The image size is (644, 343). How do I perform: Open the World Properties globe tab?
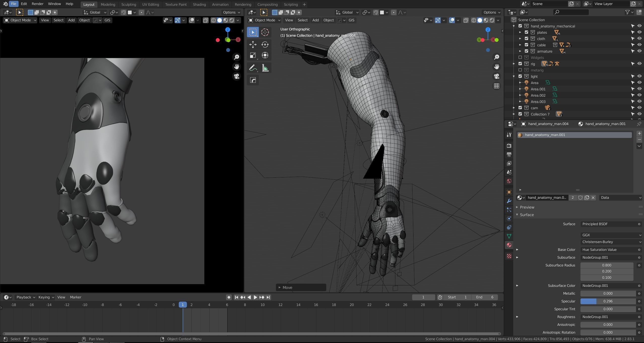(509, 181)
